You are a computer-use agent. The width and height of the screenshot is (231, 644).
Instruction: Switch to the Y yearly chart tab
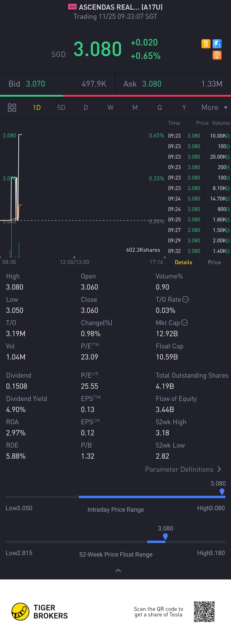pos(184,108)
